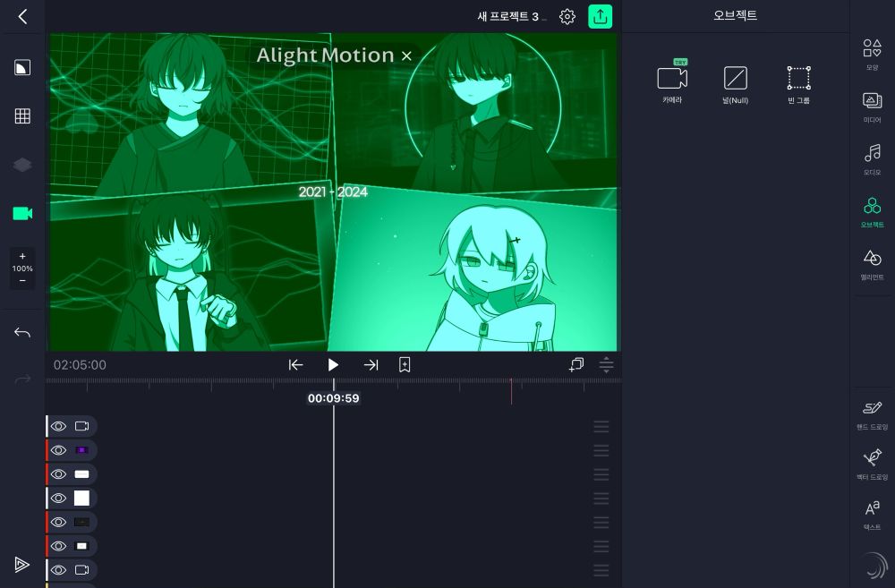This screenshot has height=588, width=895.
Task: Choose 벡터 드로잉 vector drawing tool
Action: 872,464
